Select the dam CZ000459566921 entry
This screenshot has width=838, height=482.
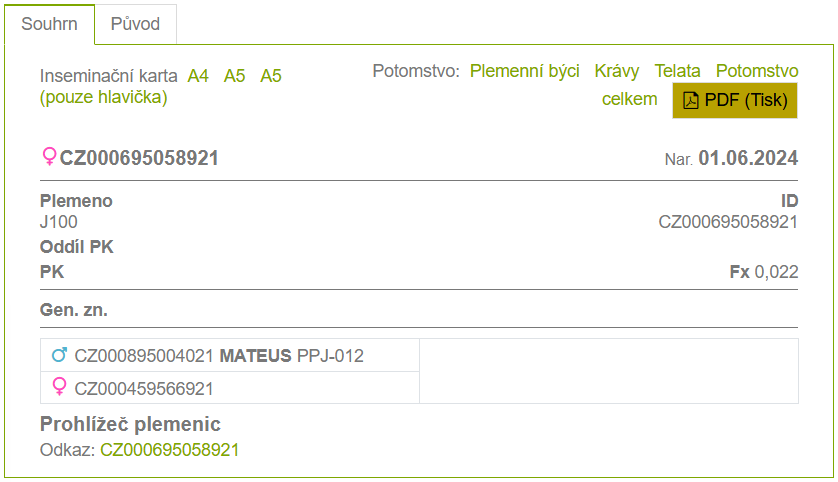point(144,388)
